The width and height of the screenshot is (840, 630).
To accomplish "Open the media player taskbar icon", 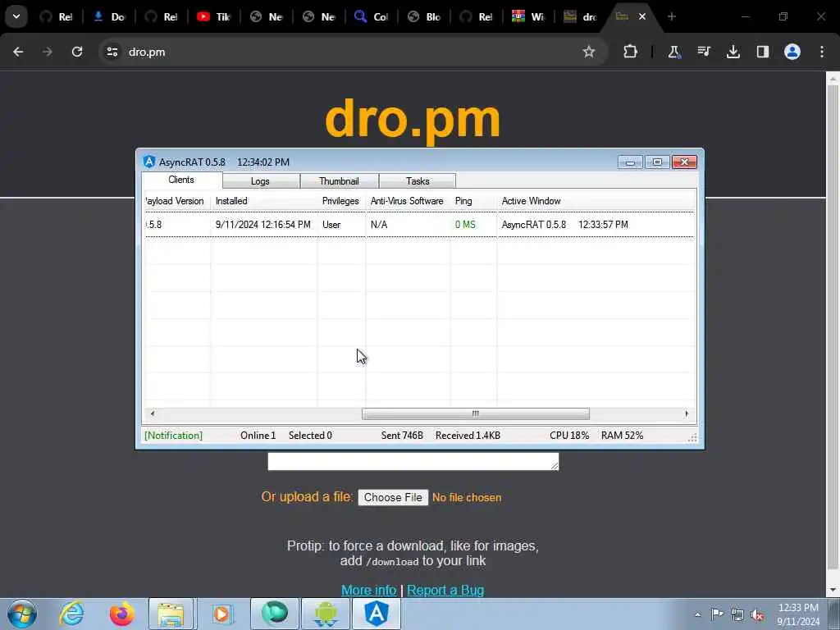I will [x=221, y=614].
